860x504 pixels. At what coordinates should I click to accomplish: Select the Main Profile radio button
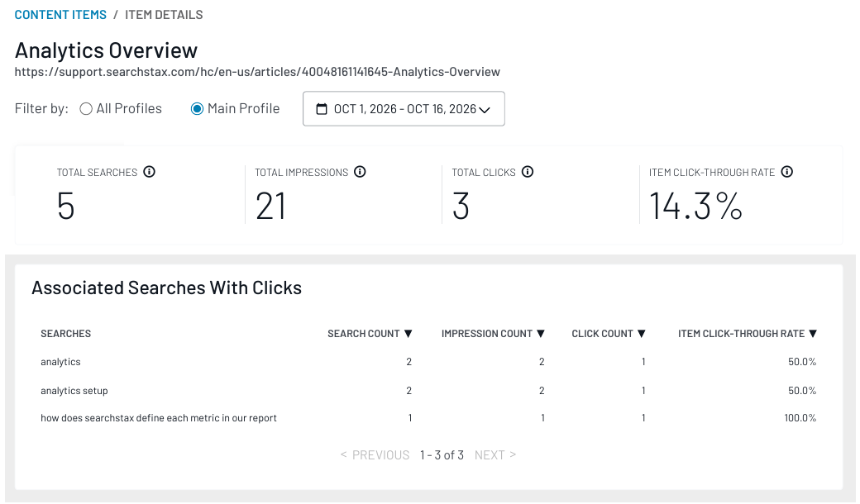[x=197, y=109]
